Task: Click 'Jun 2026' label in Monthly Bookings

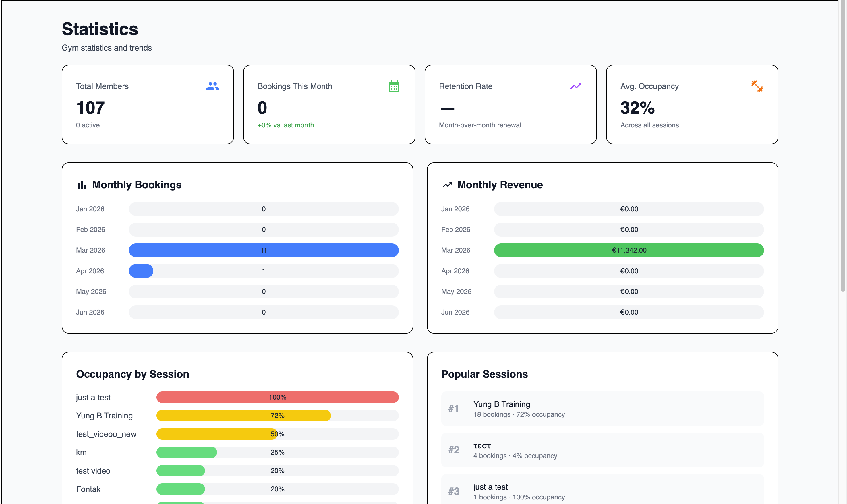Action: click(x=90, y=312)
